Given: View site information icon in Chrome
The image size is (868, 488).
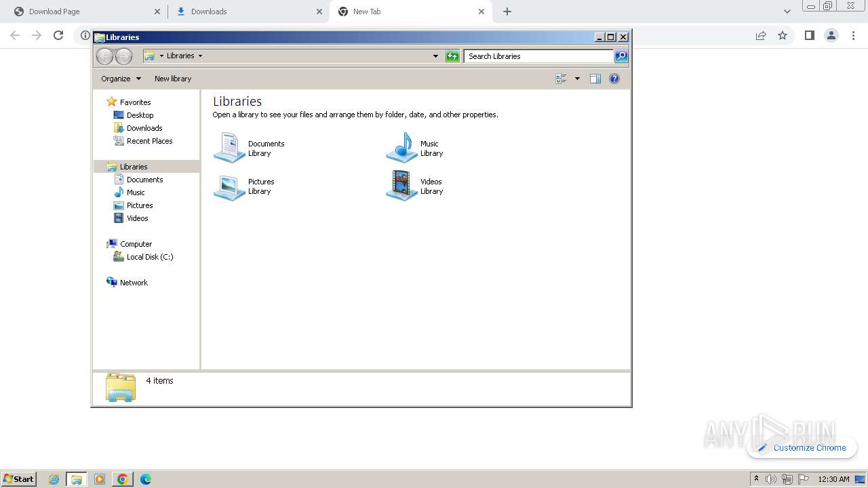Looking at the screenshot, I should click(85, 35).
